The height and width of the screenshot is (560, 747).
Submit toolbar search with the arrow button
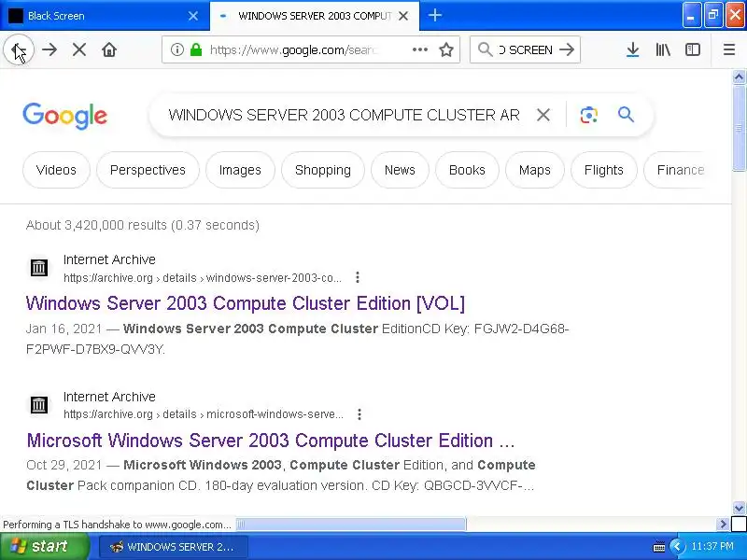[x=567, y=49]
